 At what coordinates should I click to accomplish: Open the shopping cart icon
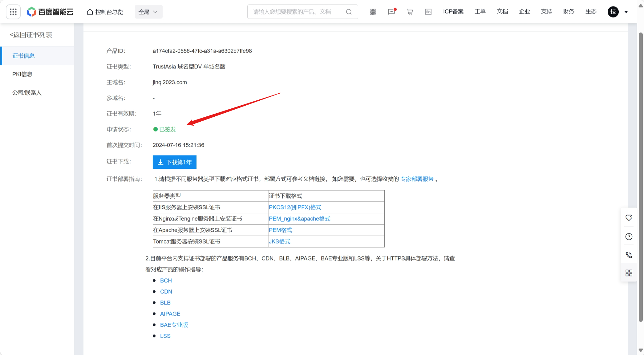[x=410, y=12]
